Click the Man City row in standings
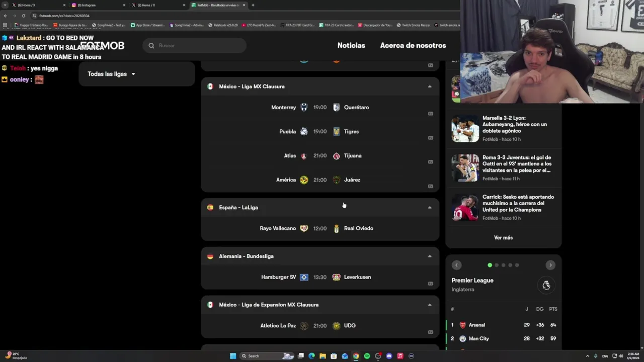The image size is (644, 362). click(x=504, y=338)
